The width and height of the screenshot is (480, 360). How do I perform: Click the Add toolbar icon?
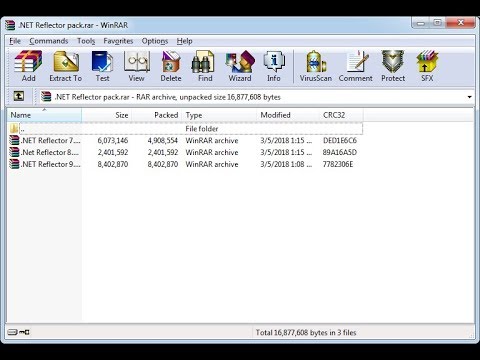pos(28,66)
